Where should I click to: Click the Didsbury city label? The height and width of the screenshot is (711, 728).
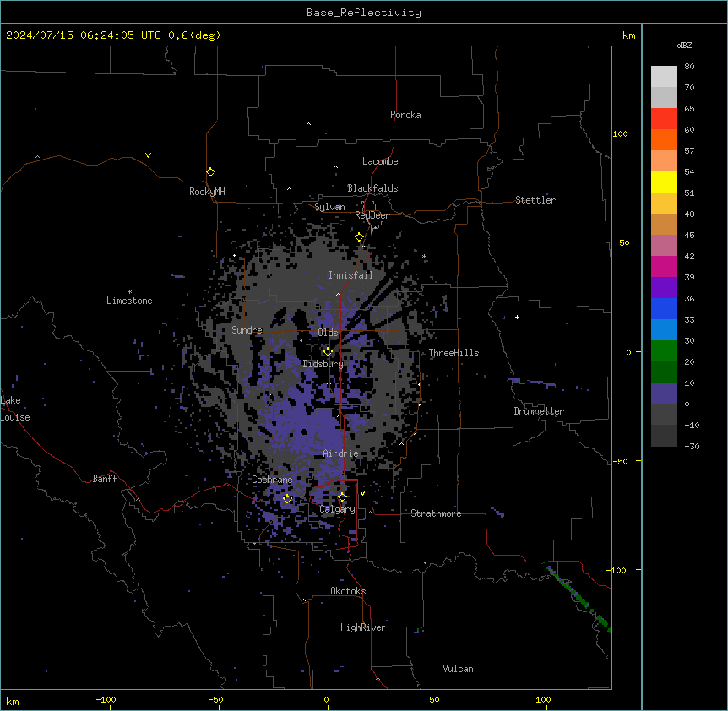pos(323,364)
